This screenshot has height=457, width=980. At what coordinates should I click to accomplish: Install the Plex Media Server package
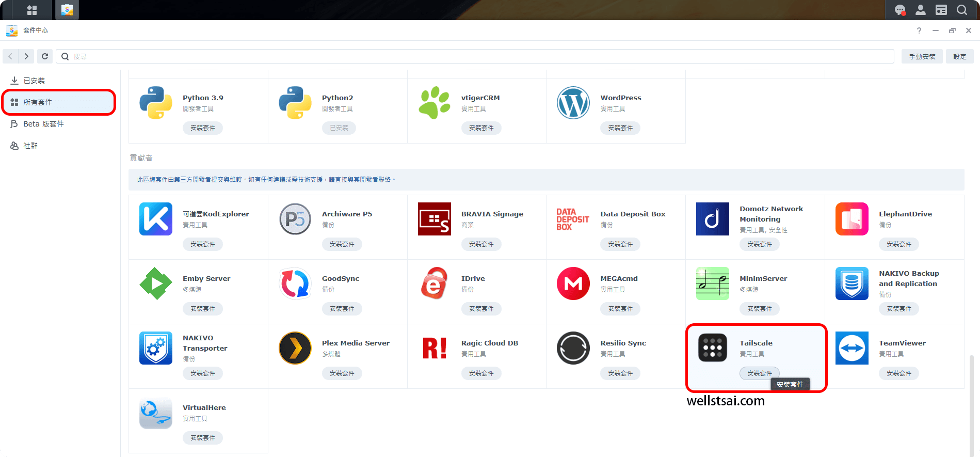click(342, 373)
